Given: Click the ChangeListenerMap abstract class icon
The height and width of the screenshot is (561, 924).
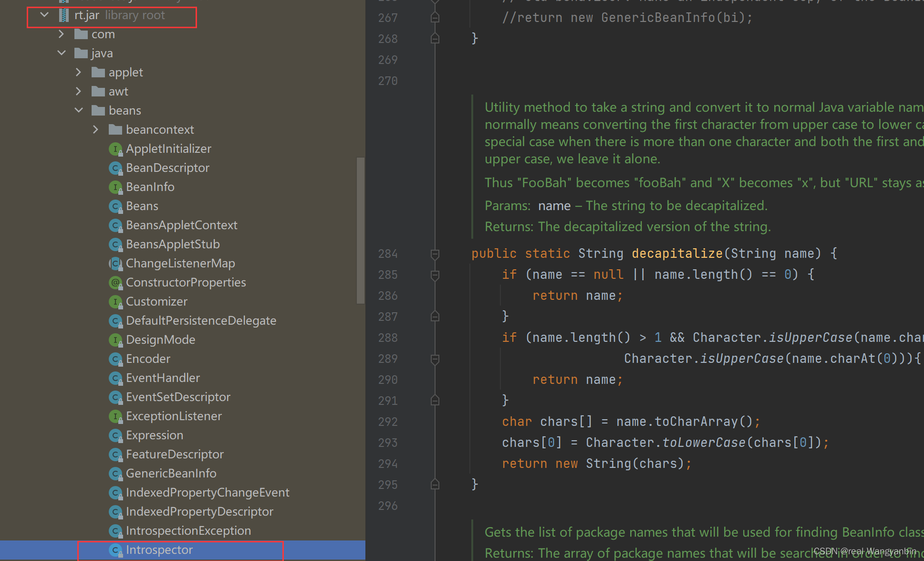Looking at the screenshot, I should click(115, 264).
